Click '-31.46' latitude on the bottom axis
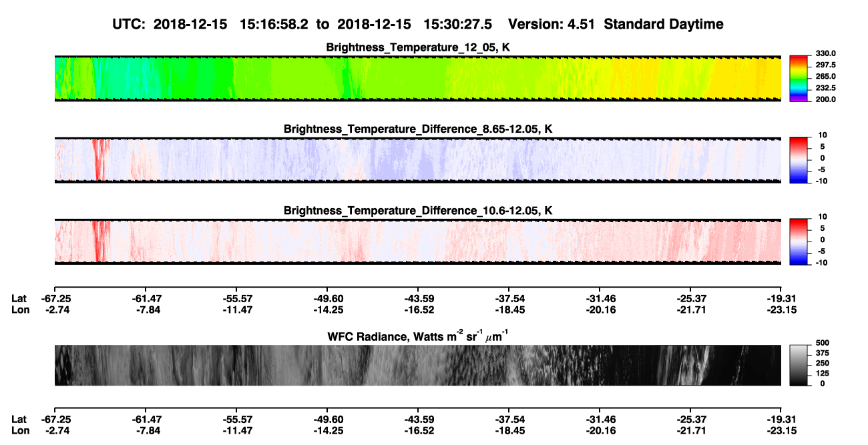Viewport: 868px width, 445px height. click(600, 420)
